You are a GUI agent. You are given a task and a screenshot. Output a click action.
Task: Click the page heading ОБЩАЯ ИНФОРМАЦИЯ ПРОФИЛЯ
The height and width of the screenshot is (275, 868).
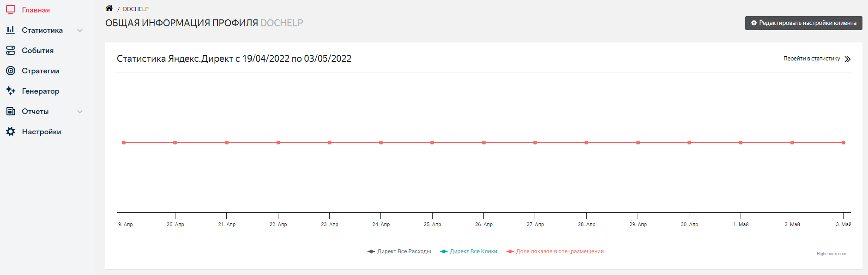click(181, 23)
